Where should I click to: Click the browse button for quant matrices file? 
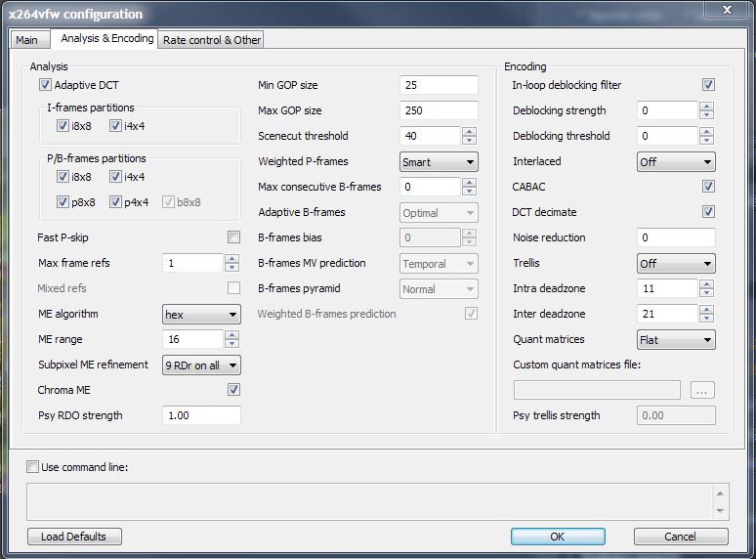(x=702, y=390)
